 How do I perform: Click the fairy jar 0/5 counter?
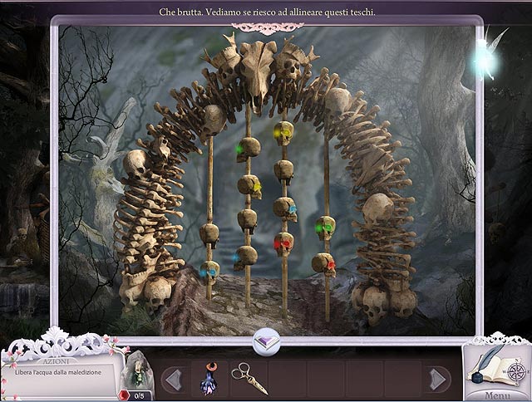pyautogui.click(x=138, y=381)
